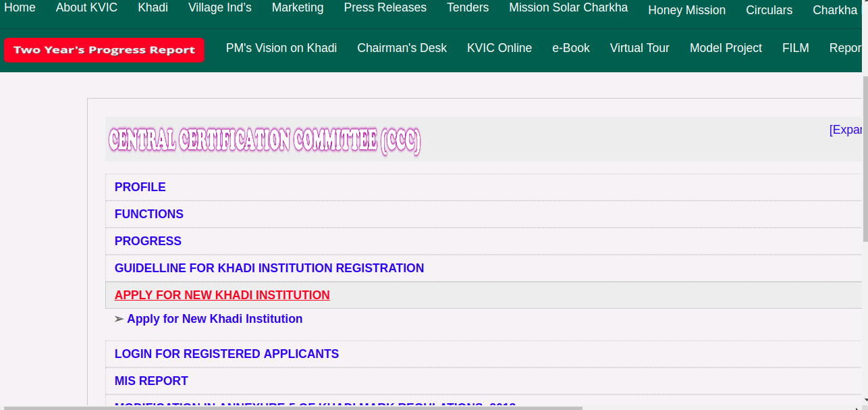This screenshot has height=410, width=868.
Task: Go to KVIC Online
Action: click(499, 48)
